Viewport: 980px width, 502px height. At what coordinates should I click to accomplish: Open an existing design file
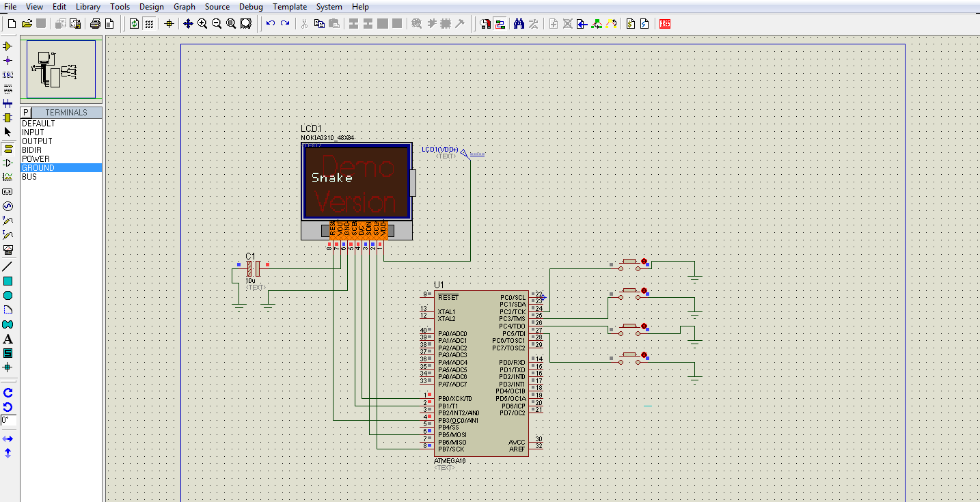point(27,23)
